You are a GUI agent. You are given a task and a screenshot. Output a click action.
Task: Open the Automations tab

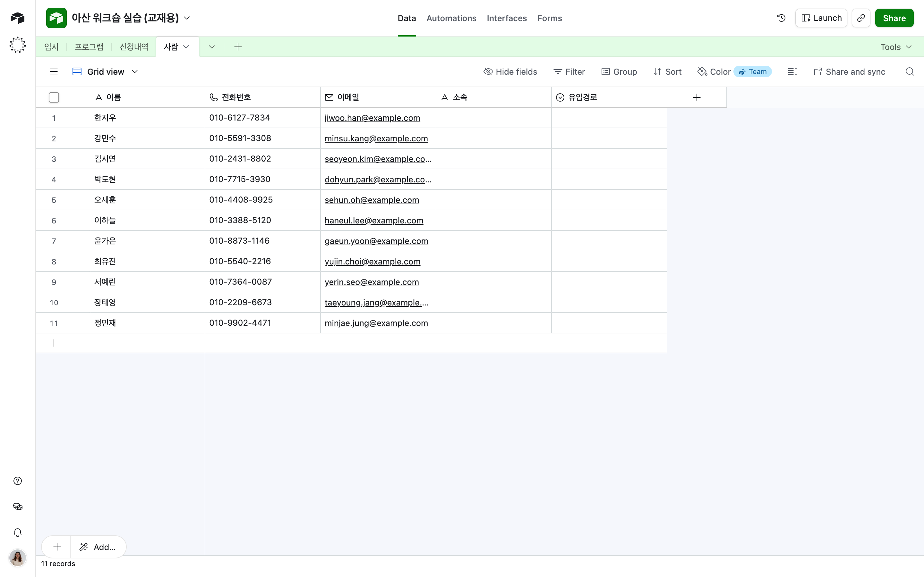click(451, 18)
